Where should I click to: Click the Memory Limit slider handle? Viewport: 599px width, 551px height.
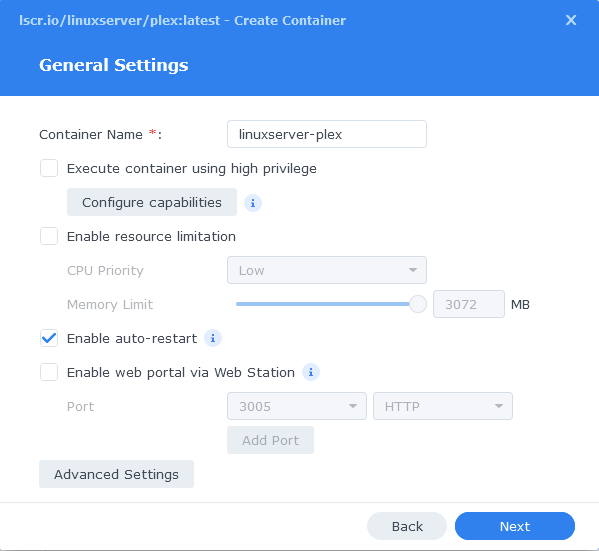418,304
